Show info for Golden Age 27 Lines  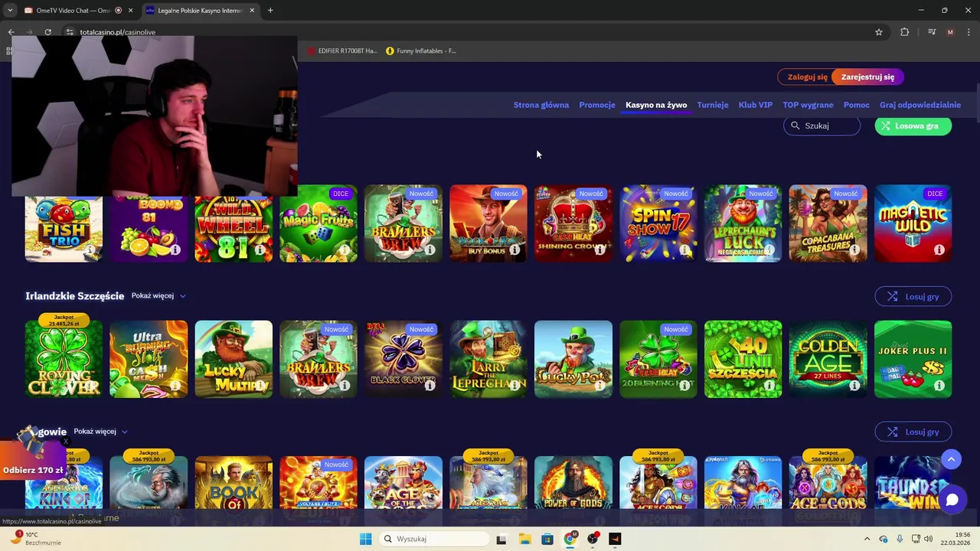[854, 385]
